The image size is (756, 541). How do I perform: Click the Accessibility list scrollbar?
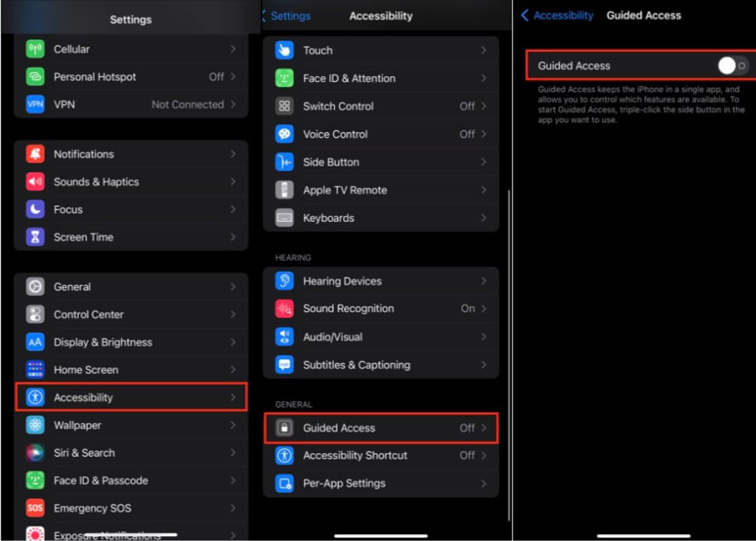(508, 343)
